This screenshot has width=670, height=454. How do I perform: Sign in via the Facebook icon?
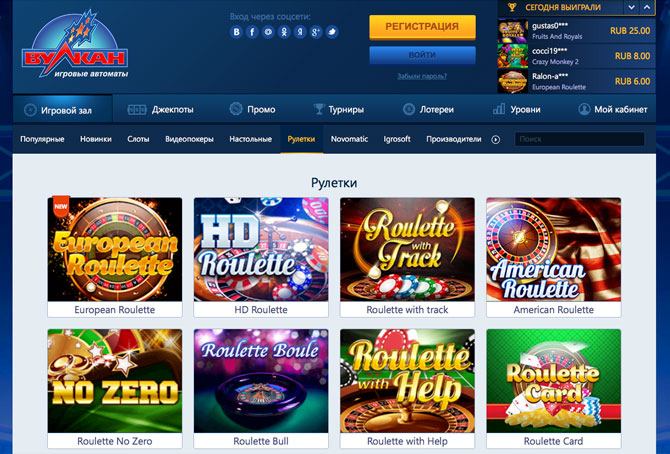[252, 32]
